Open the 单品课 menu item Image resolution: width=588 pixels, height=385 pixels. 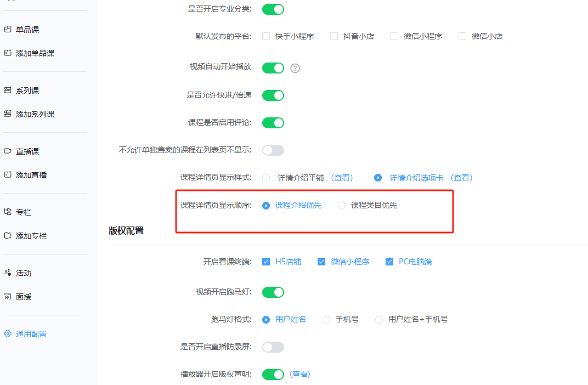click(x=27, y=30)
